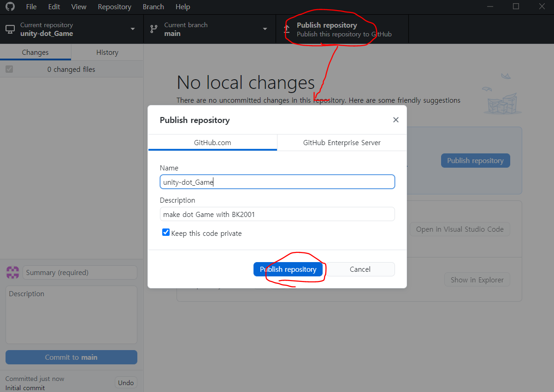Click Open in Visual Studio Code button
This screenshot has width=554, height=392.
point(460,229)
